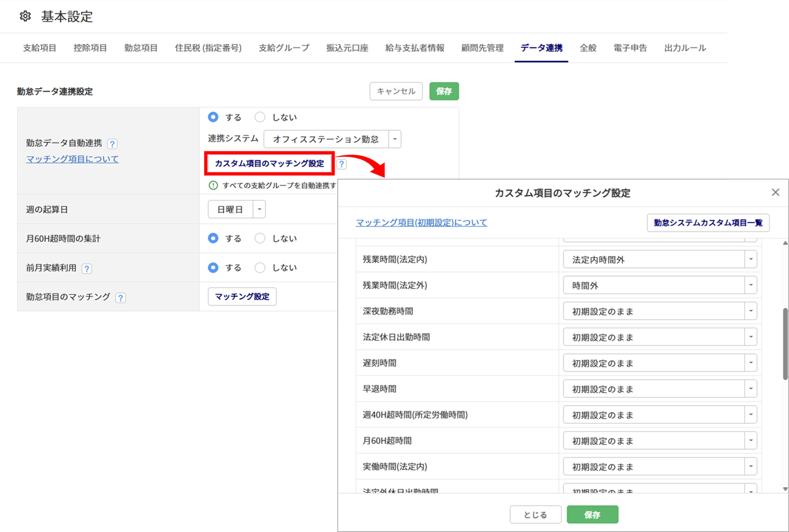Switch to the 支給項目 tab
This screenshot has width=789, height=532.
click(x=39, y=48)
